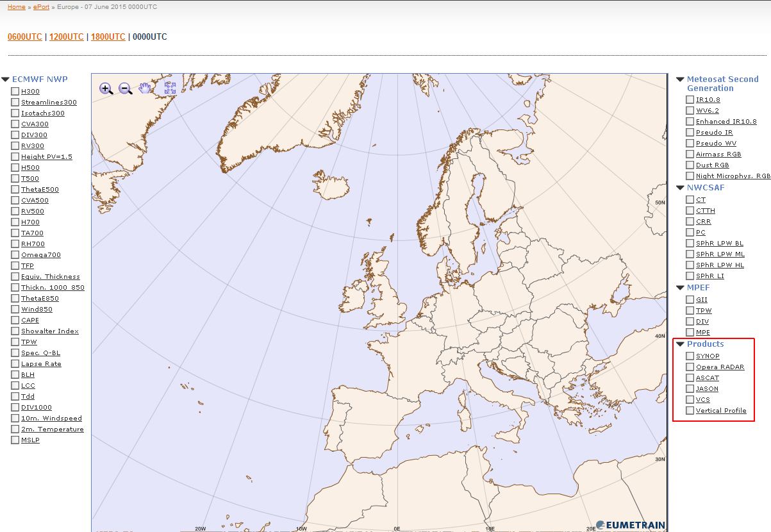Enable the IR10.8 checkbox
Image resolution: width=771 pixels, height=532 pixels.
690,99
